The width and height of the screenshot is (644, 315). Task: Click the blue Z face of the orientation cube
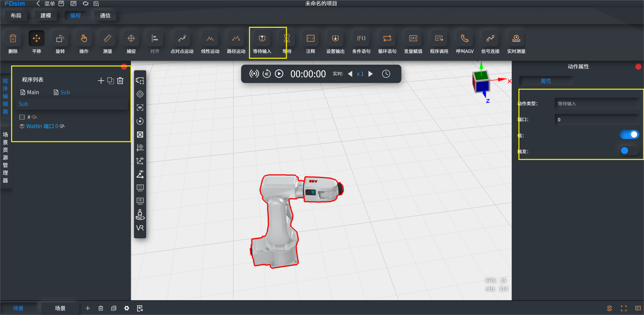[482, 86]
